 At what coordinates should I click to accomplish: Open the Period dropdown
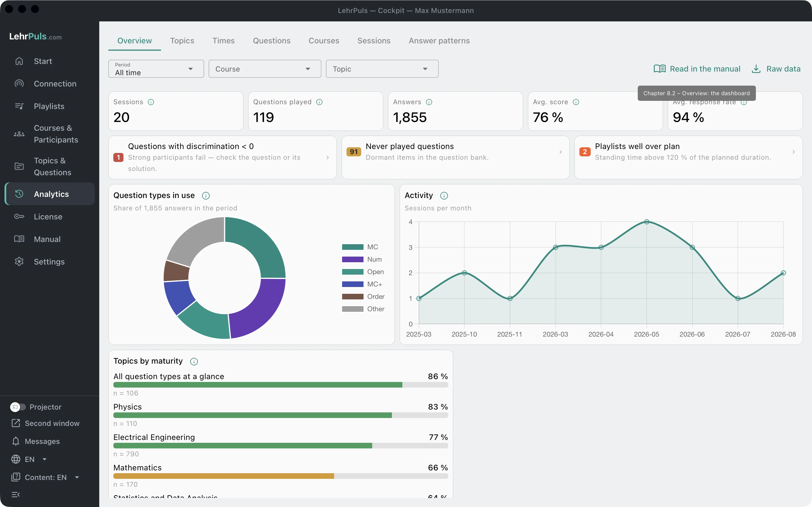pos(156,69)
